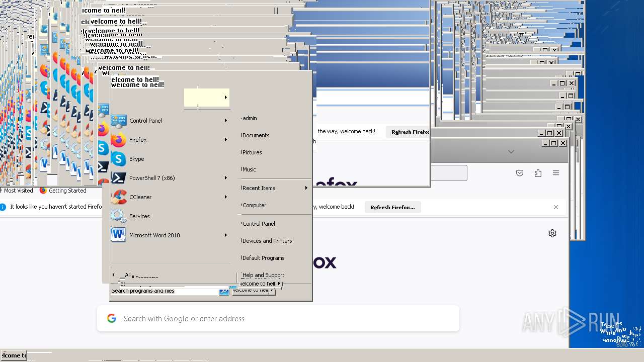This screenshot has height=362, width=644.
Task: Click the Search with Google or enter address field
Action: point(278,318)
